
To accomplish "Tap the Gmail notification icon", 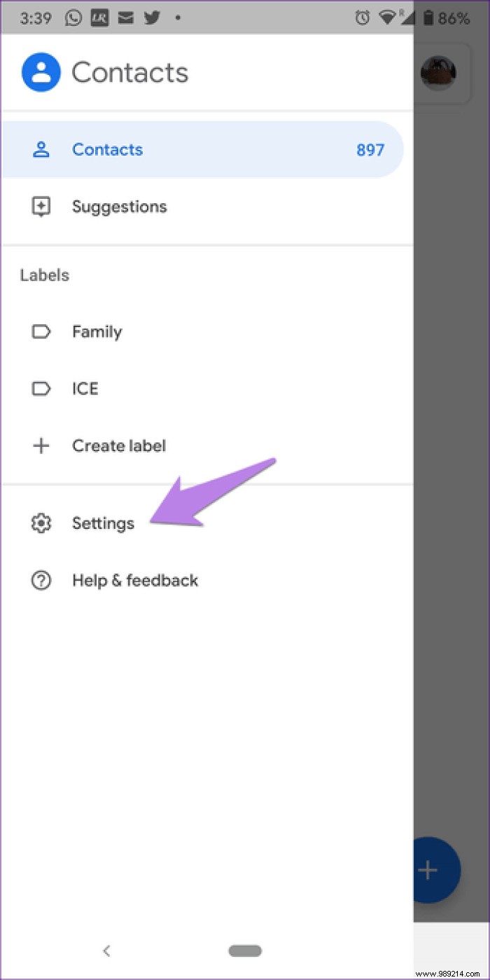I will (x=126, y=18).
